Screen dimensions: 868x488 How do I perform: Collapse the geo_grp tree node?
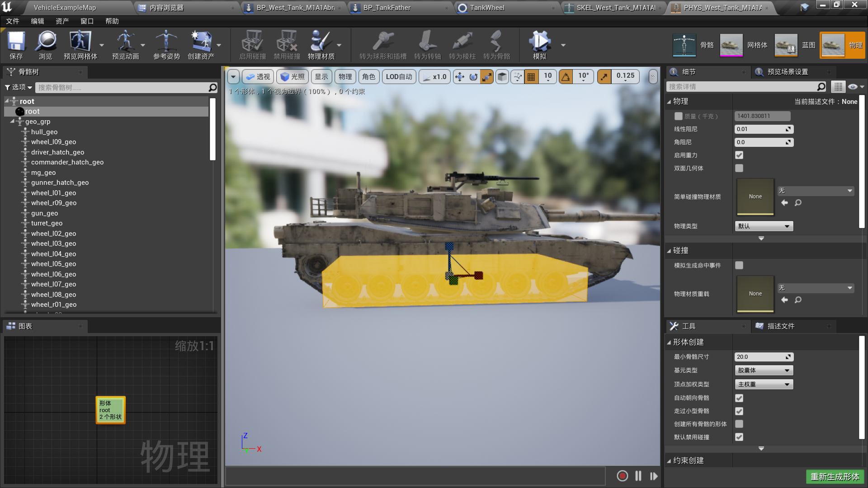12,122
